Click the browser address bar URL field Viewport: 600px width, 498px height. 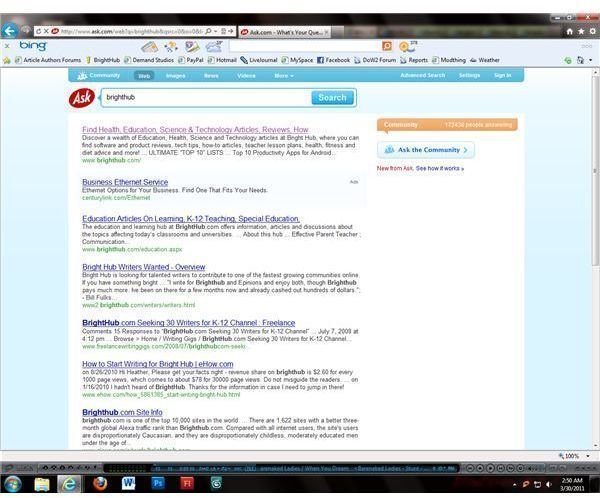(132, 31)
